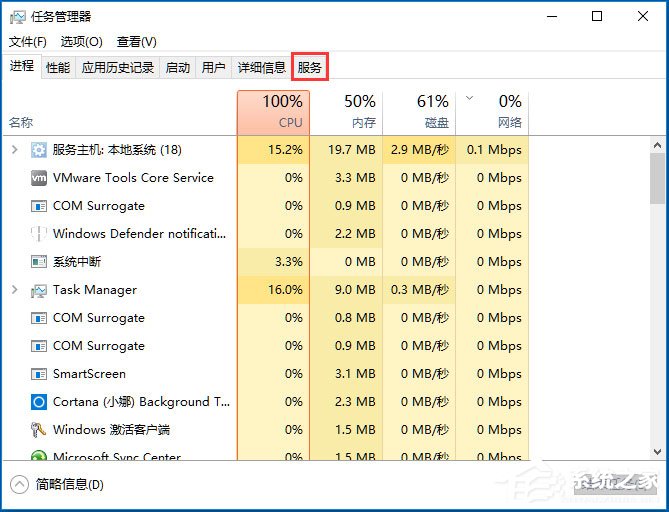Open the 文件(F) menu
This screenshot has width=669, height=512.
pos(28,42)
